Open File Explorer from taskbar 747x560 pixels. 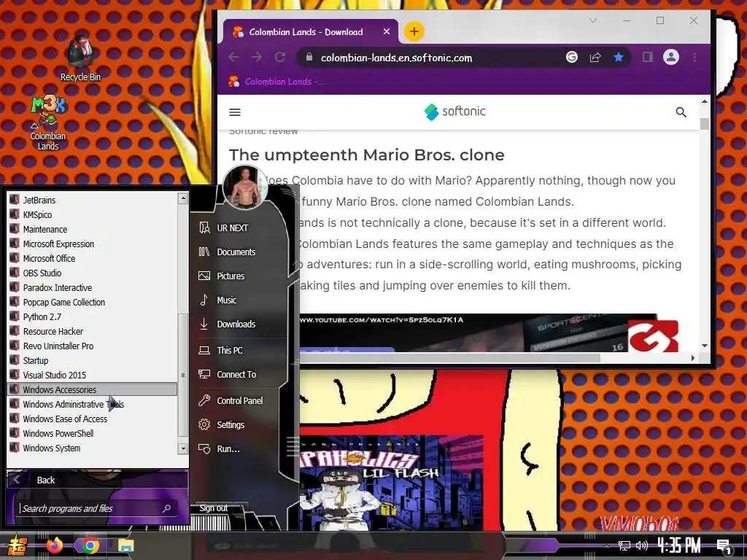click(x=125, y=545)
